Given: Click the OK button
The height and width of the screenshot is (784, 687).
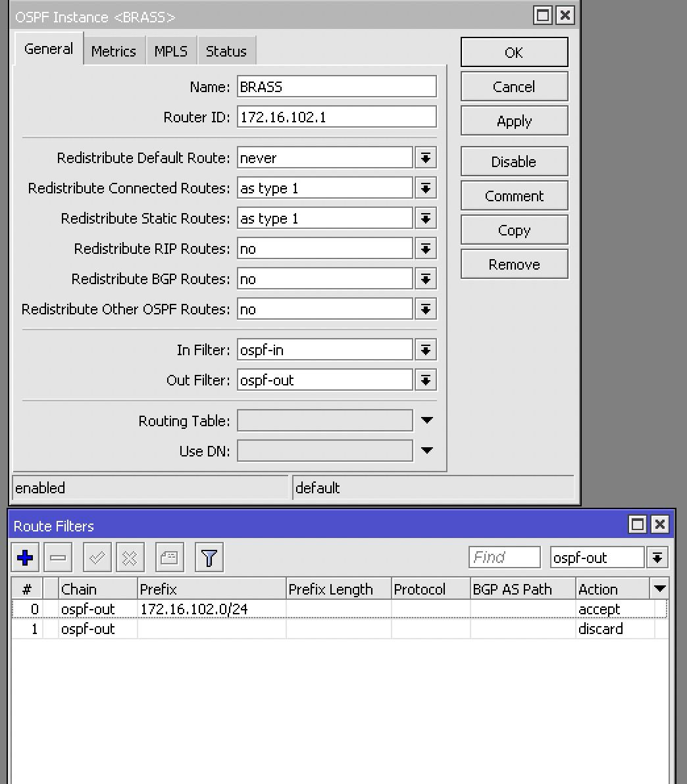Looking at the screenshot, I should pyautogui.click(x=515, y=52).
